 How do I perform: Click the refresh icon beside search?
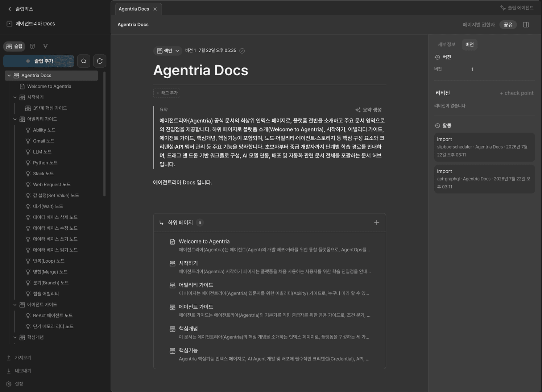click(100, 61)
